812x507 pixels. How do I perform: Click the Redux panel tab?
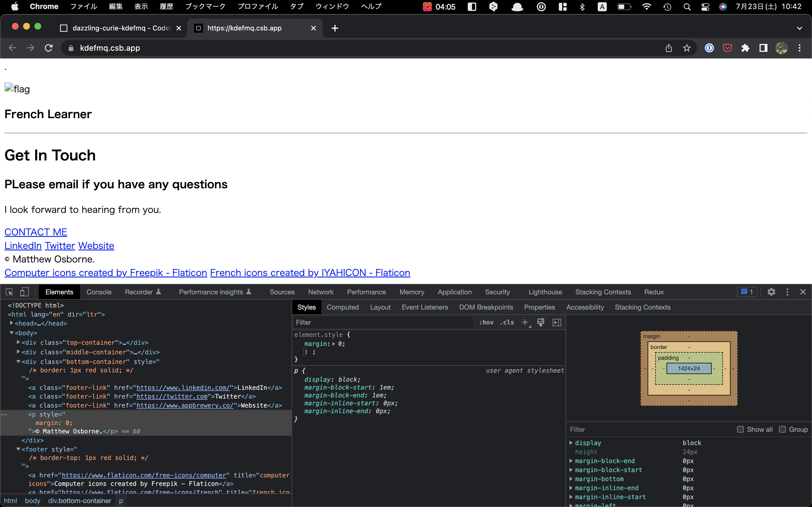coord(653,292)
